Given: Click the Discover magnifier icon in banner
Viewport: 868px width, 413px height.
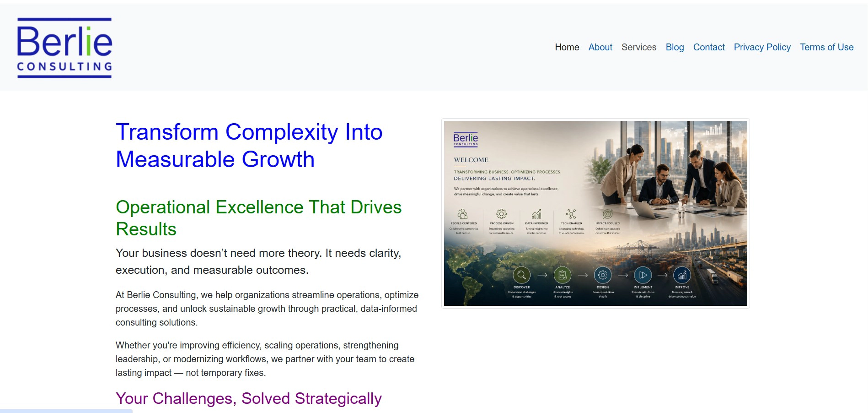Looking at the screenshot, I should (522, 275).
